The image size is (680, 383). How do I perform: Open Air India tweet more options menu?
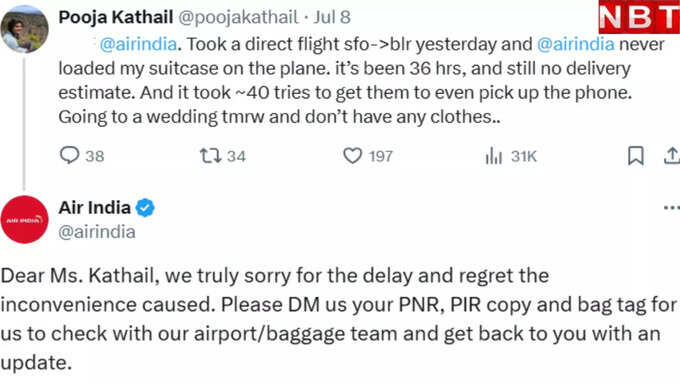pos(671,208)
